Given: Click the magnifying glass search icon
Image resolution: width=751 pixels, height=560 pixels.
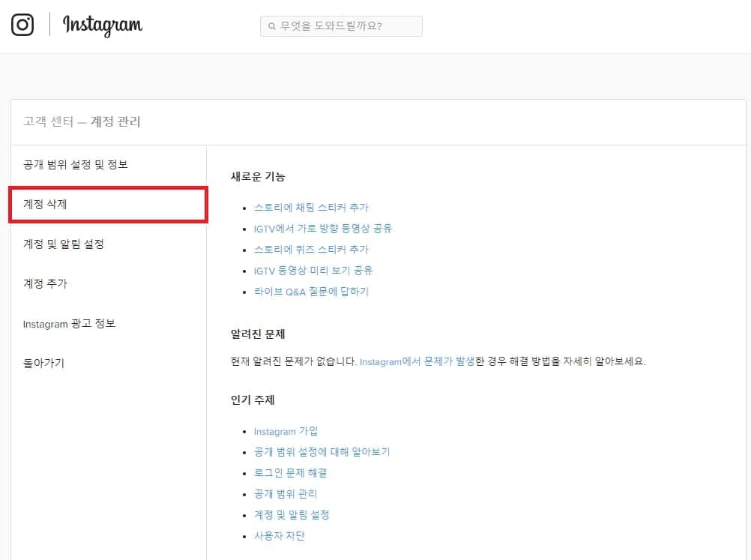Looking at the screenshot, I should tap(271, 26).
